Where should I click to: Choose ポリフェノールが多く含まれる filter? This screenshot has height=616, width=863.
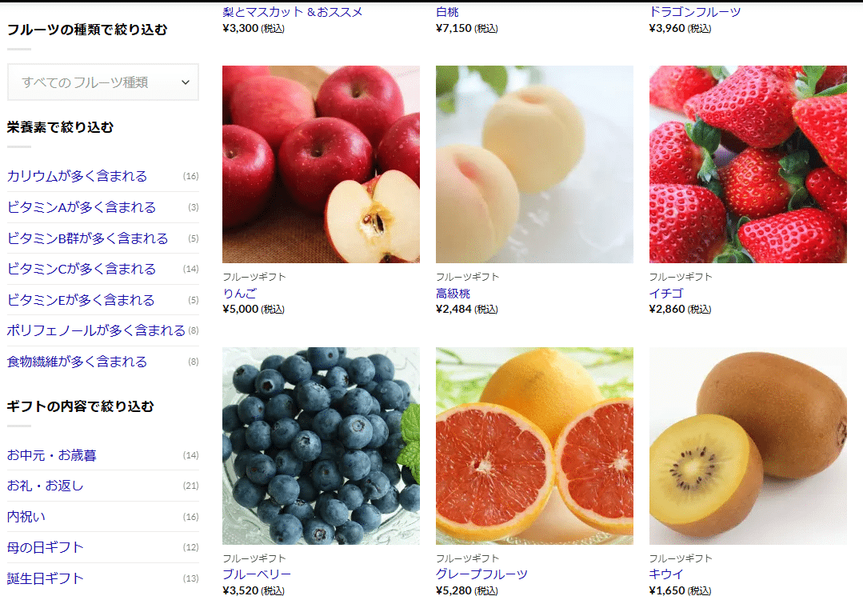pyautogui.click(x=96, y=330)
